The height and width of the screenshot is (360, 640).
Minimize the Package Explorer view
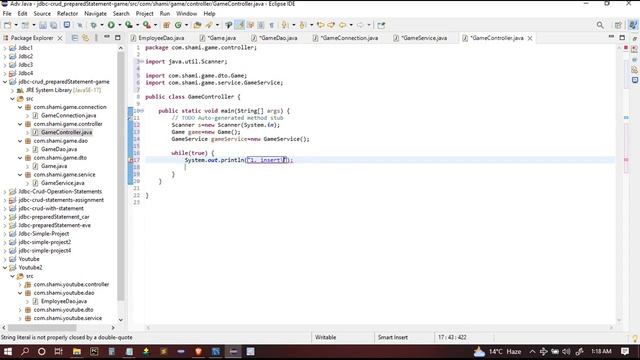tap(107, 37)
